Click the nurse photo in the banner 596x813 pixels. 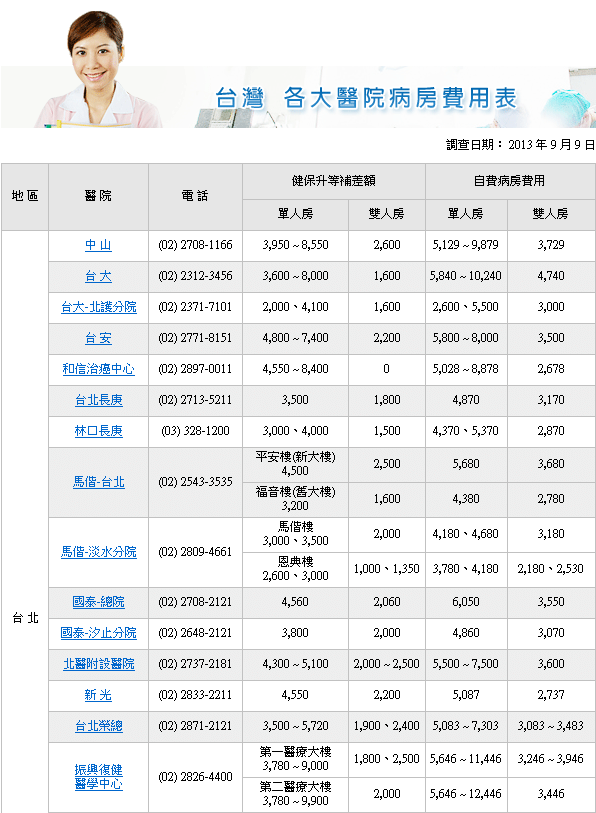[x=98, y=70]
